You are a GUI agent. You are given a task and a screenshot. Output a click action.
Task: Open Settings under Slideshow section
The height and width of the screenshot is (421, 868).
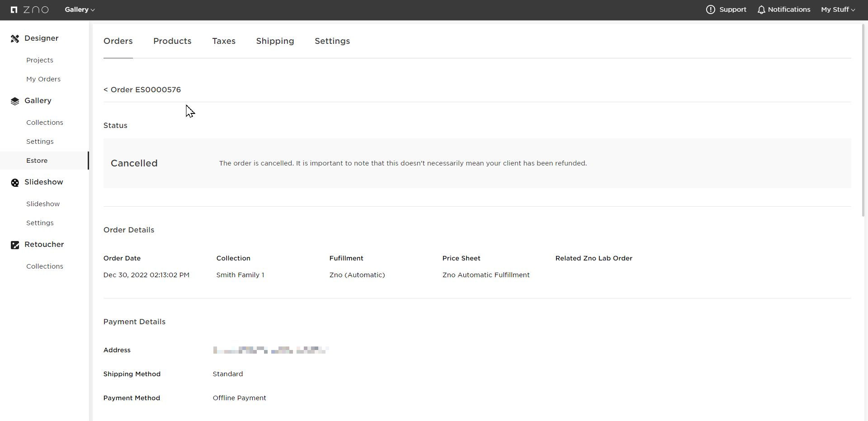pos(40,223)
